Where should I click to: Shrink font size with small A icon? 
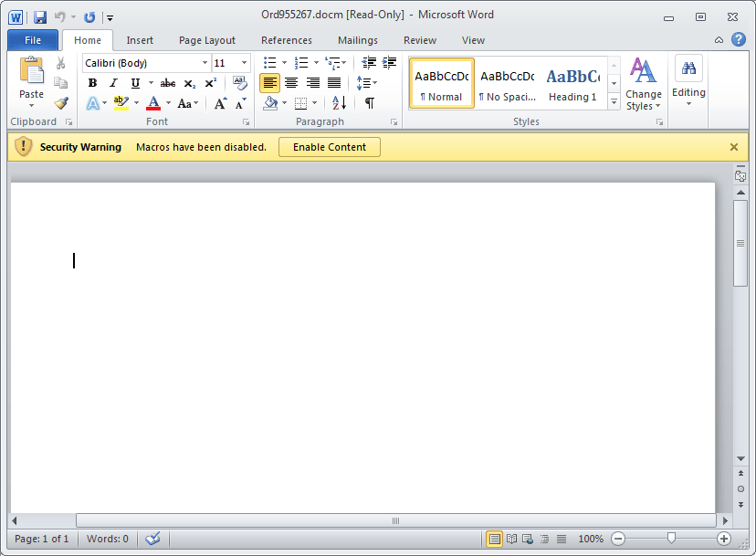(240, 103)
